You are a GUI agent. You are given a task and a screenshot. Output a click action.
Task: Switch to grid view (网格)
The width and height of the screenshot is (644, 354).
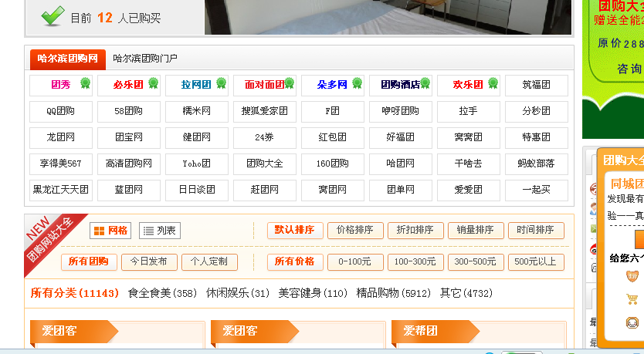110,231
